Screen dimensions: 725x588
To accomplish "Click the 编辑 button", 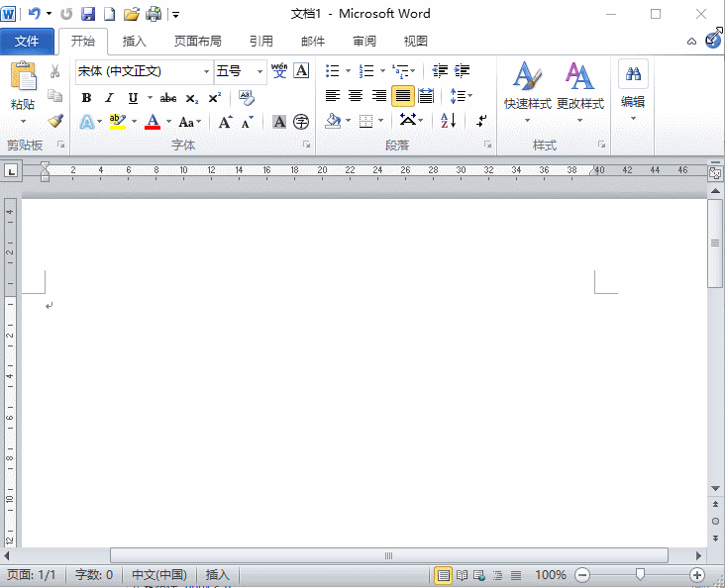I will click(633, 91).
